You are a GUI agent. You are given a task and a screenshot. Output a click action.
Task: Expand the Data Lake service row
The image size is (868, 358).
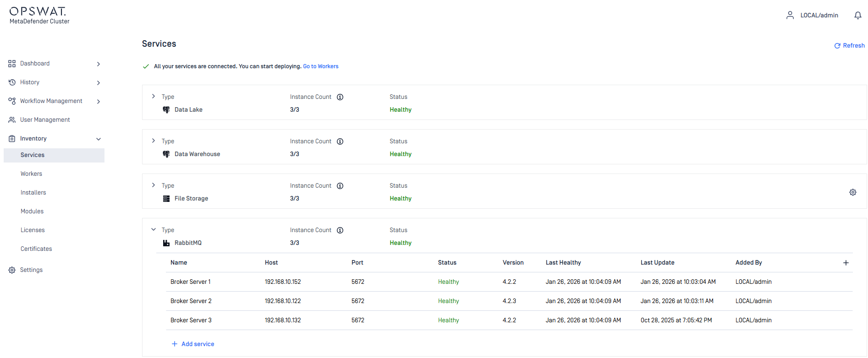tap(154, 97)
